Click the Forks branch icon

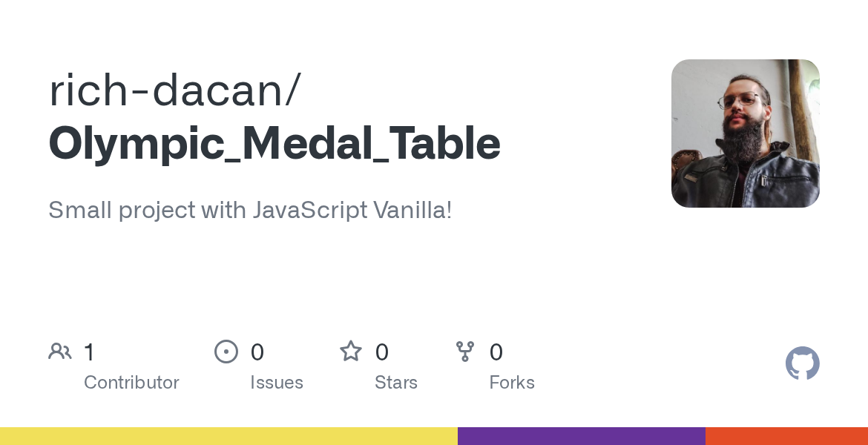pyautogui.click(x=465, y=352)
